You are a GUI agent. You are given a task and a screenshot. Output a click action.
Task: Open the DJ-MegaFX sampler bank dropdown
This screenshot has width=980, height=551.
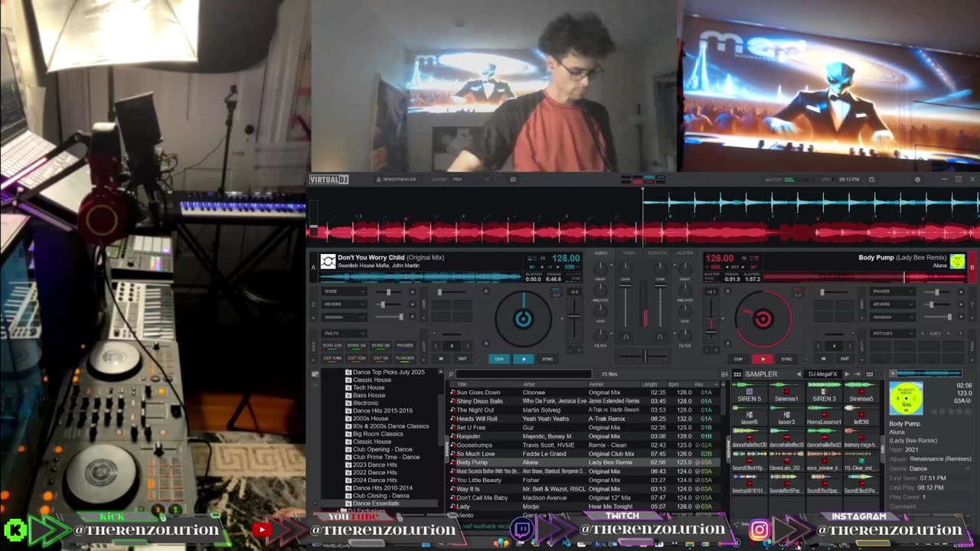824,374
